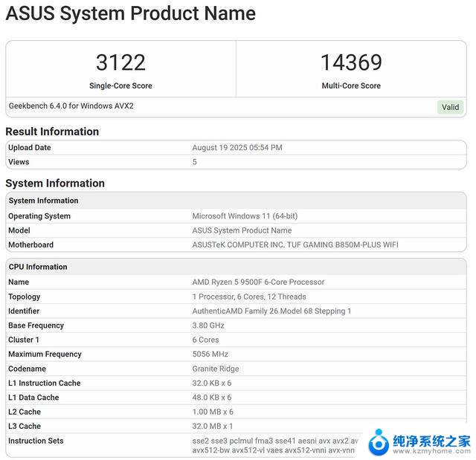Image resolution: width=476 pixels, height=460 pixels.
Task: Click the Codename row label
Action: [x=28, y=369]
